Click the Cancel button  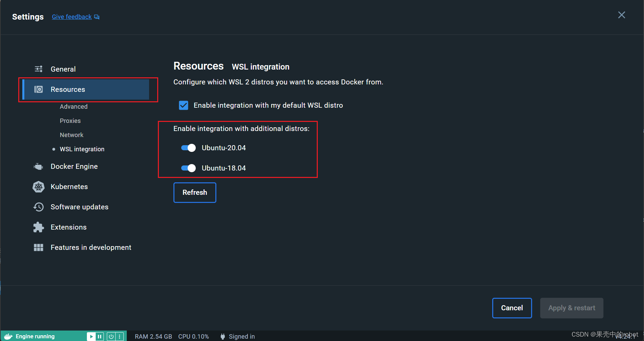[x=512, y=308]
